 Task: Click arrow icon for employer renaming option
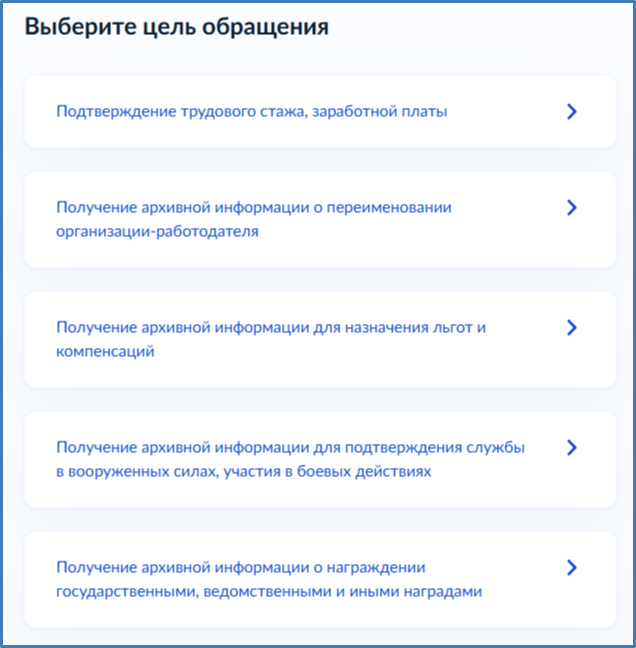pyautogui.click(x=571, y=207)
